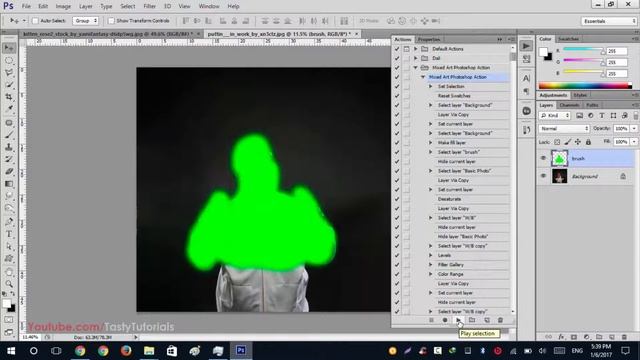
Task: Select the Gradient tool
Action: 9,184
